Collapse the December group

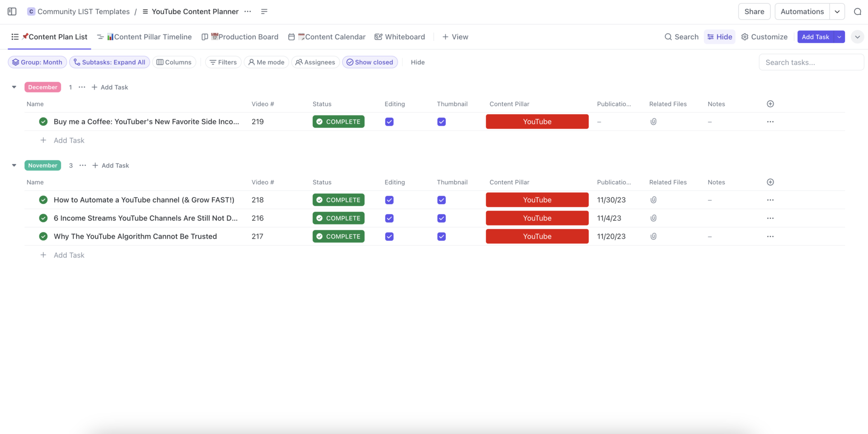[14, 87]
